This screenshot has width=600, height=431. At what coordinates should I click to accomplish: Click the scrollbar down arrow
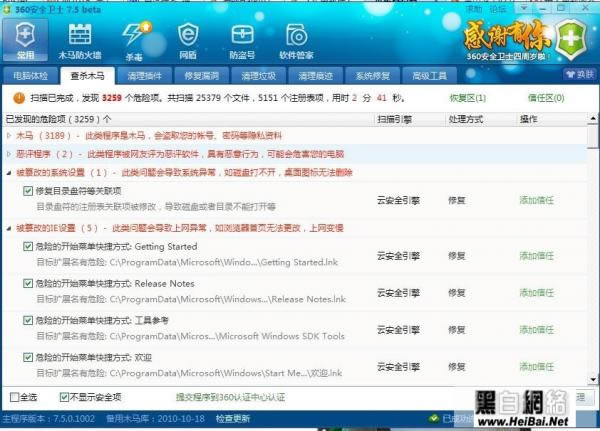pyautogui.click(x=593, y=379)
